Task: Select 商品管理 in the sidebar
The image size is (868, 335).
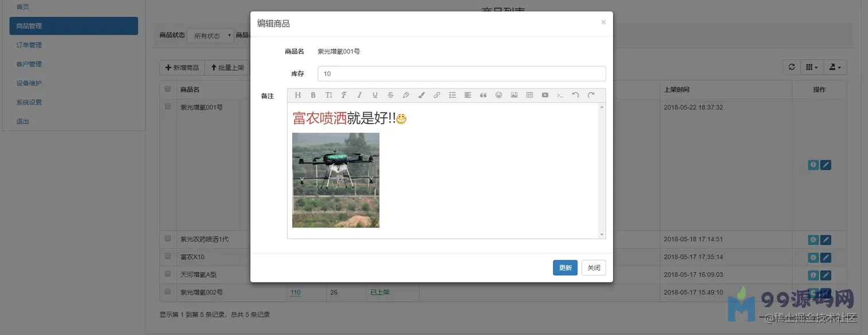Action: point(73,26)
